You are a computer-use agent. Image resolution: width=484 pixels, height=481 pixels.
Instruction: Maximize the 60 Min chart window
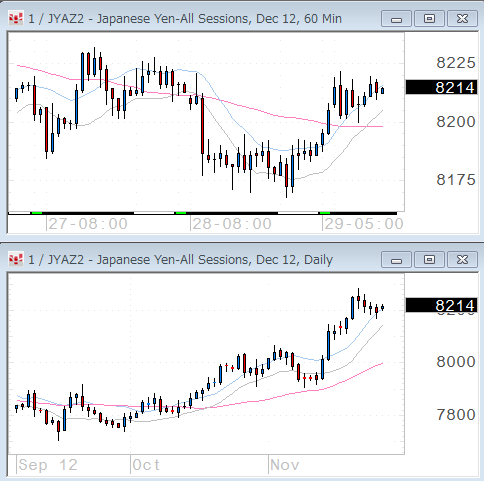click(429, 19)
